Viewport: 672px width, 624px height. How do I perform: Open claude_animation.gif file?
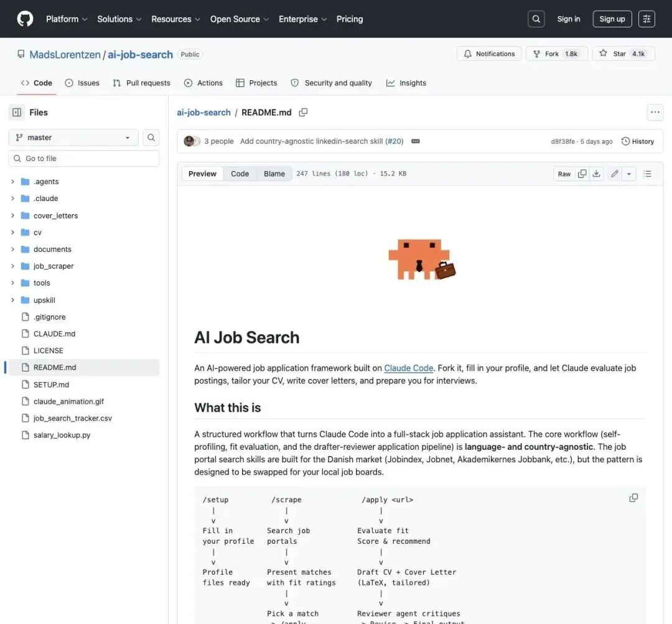pos(68,401)
